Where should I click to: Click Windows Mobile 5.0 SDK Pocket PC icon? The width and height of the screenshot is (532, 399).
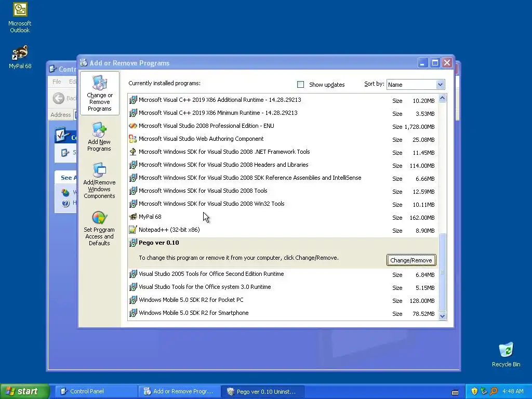click(x=133, y=300)
